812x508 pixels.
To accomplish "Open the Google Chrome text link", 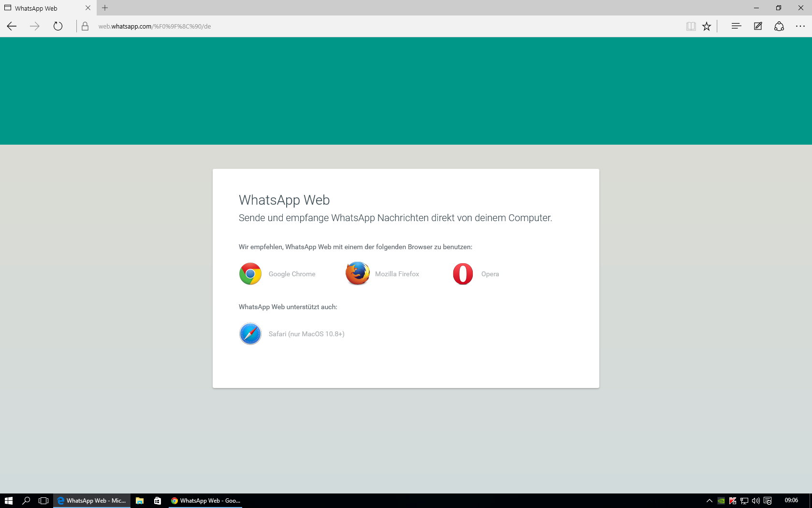I will click(292, 274).
